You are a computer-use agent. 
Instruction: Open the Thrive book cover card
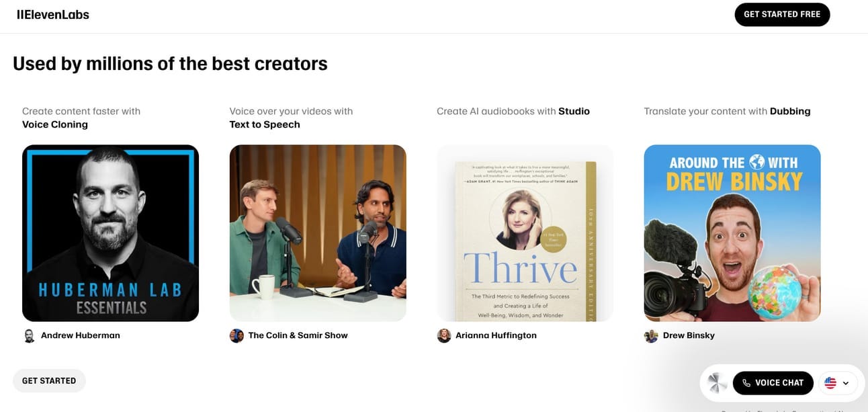point(525,233)
